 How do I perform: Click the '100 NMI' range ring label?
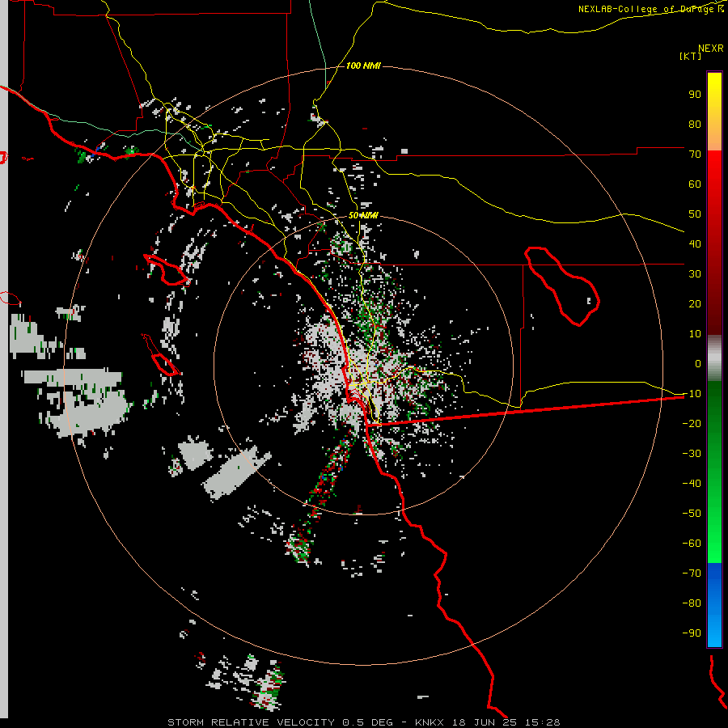tap(363, 66)
